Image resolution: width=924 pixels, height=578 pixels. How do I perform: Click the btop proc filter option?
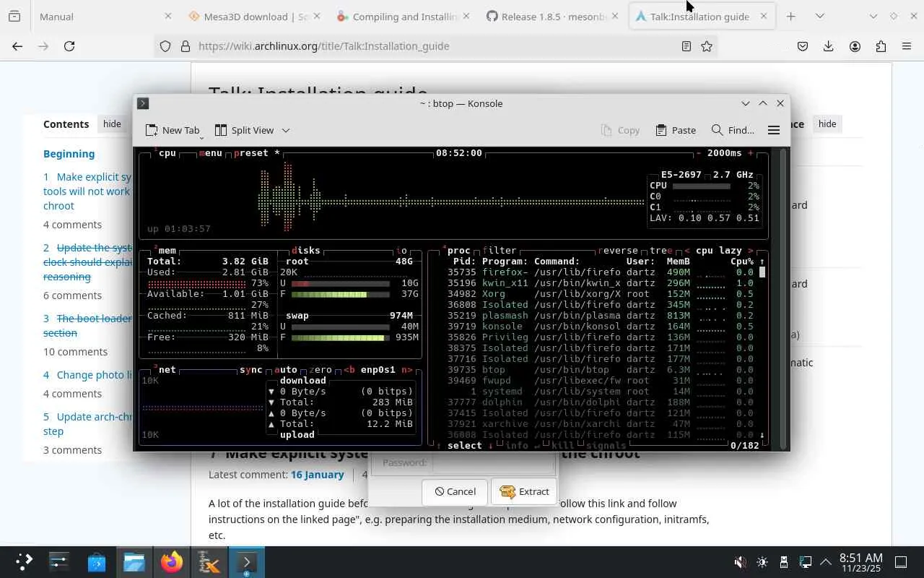point(500,251)
